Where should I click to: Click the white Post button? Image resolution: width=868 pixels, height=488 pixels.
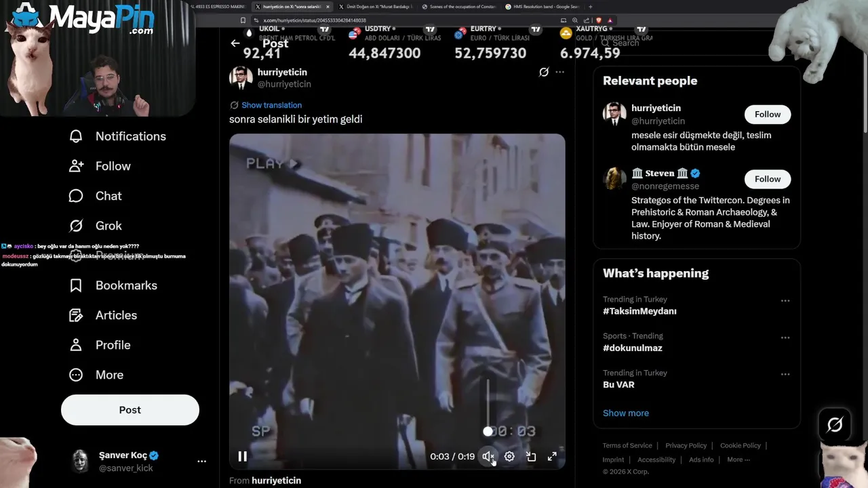click(130, 410)
